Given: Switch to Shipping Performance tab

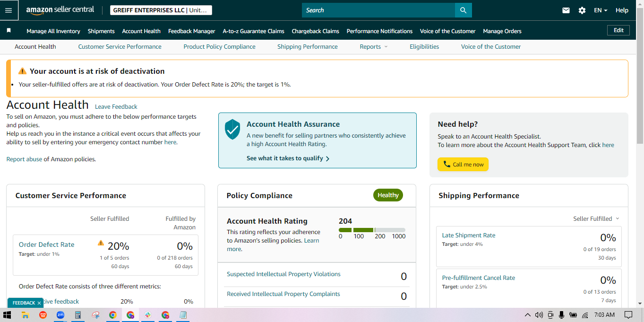Looking at the screenshot, I should [x=308, y=46].
